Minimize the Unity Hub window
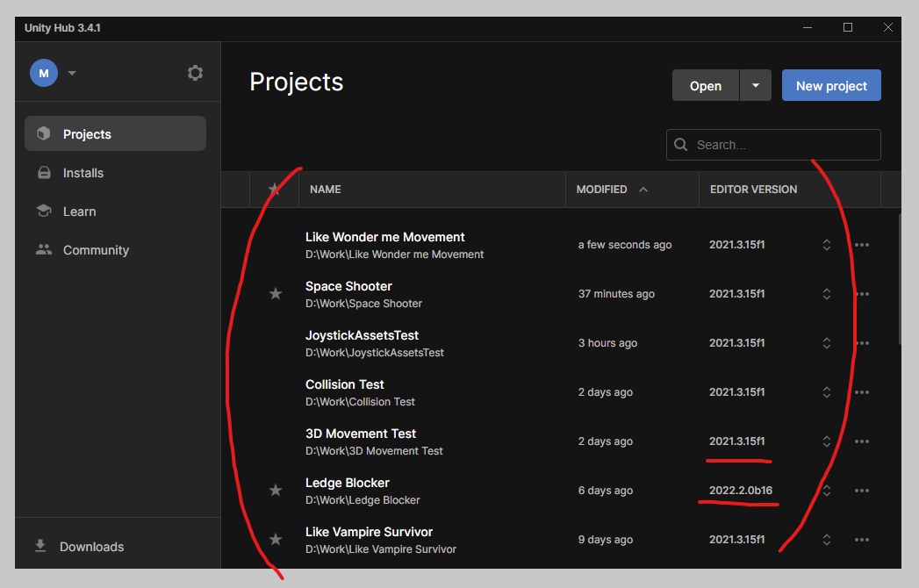The height and width of the screenshot is (588, 919). (x=807, y=27)
